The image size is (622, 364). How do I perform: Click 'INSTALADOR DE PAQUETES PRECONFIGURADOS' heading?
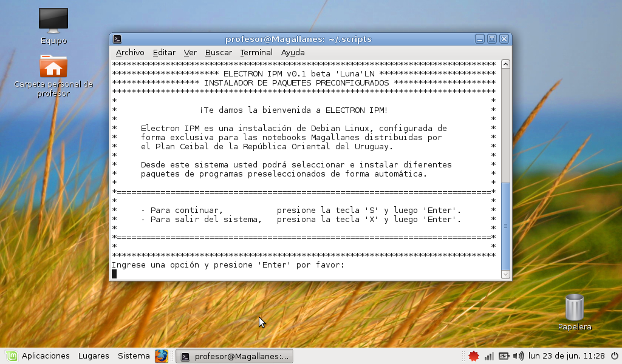point(296,83)
